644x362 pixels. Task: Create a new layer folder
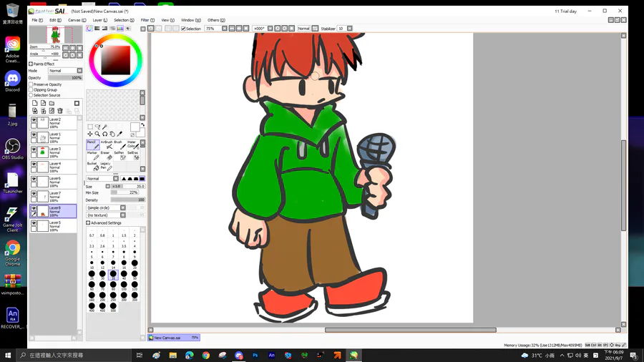click(x=52, y=103)
